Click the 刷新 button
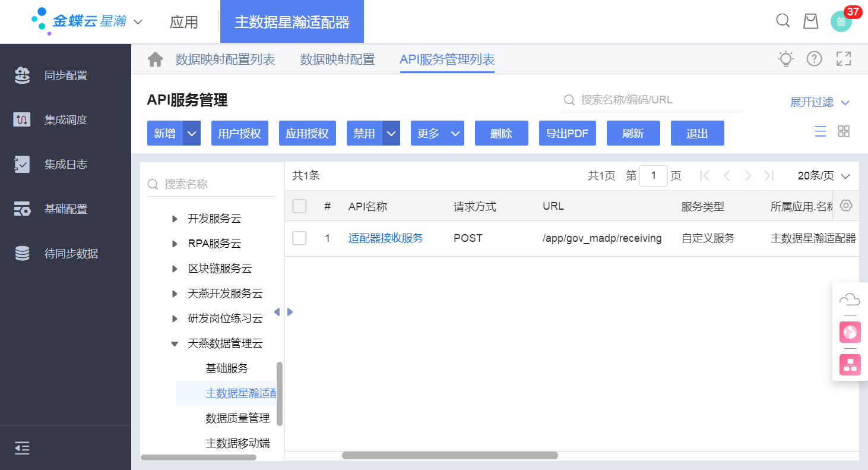This screenshot has height=470, width=868. click(633, 133)
